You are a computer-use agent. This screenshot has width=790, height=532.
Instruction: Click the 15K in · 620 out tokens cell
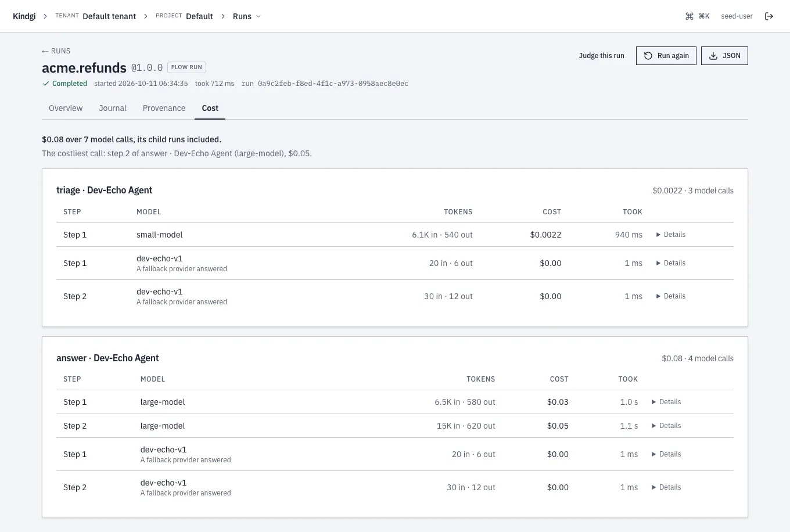[466, 426]
